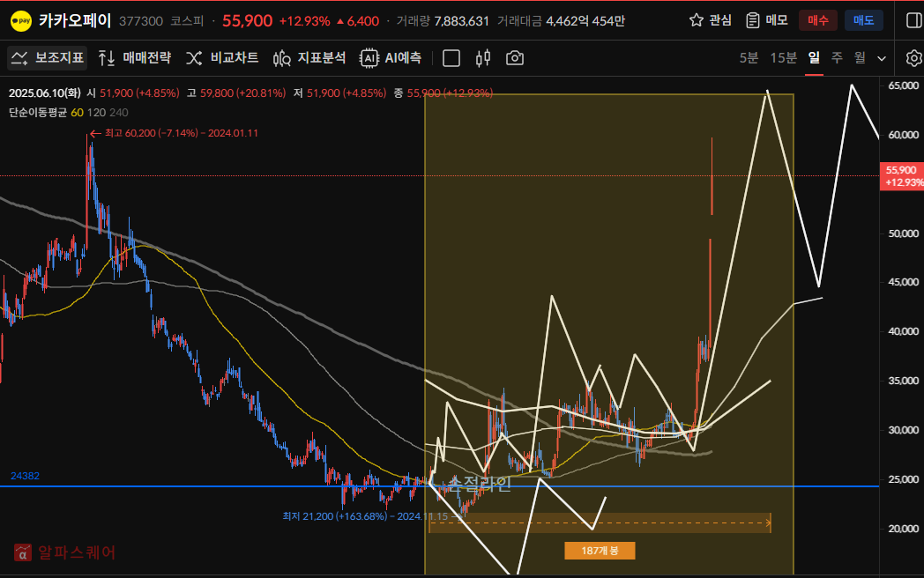Viewport: 924px width, 578px height.
Task: Capture chart with camera icon
Action: coord(514,58)
